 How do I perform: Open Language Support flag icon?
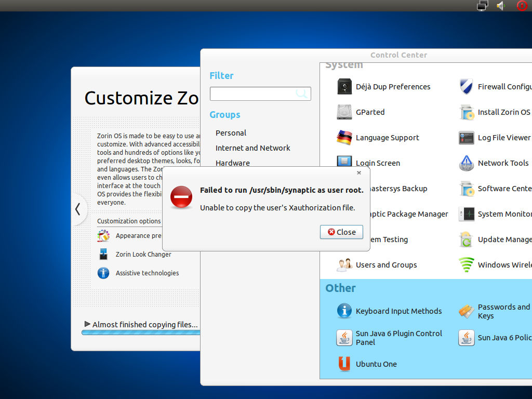coord(344,137)
